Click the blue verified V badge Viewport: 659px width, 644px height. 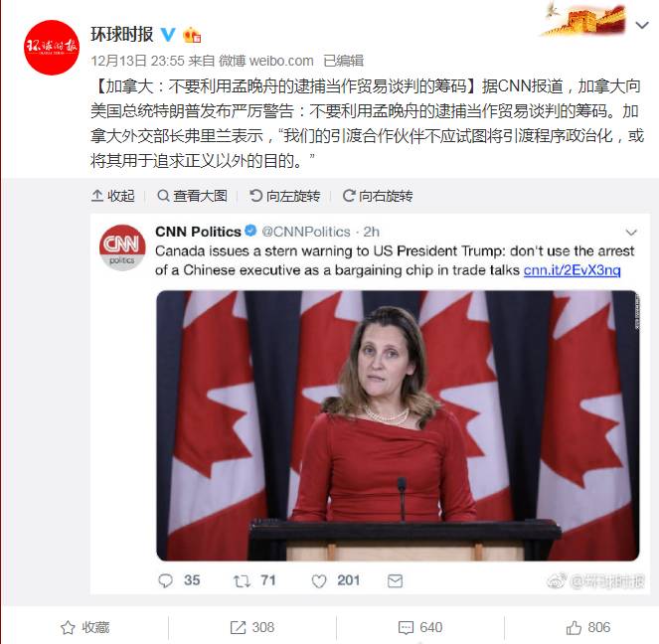click(168, 35)
